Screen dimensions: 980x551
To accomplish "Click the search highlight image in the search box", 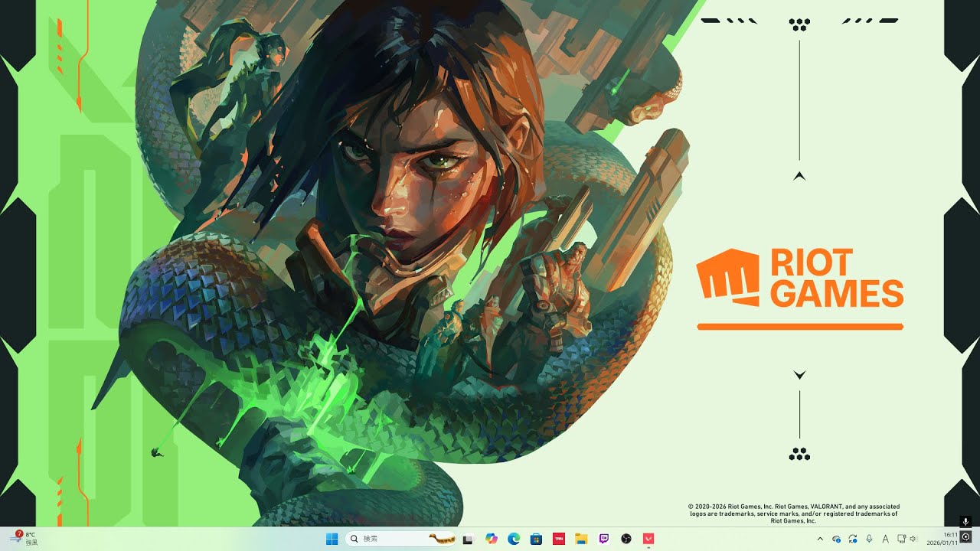I will click(442, 539).
